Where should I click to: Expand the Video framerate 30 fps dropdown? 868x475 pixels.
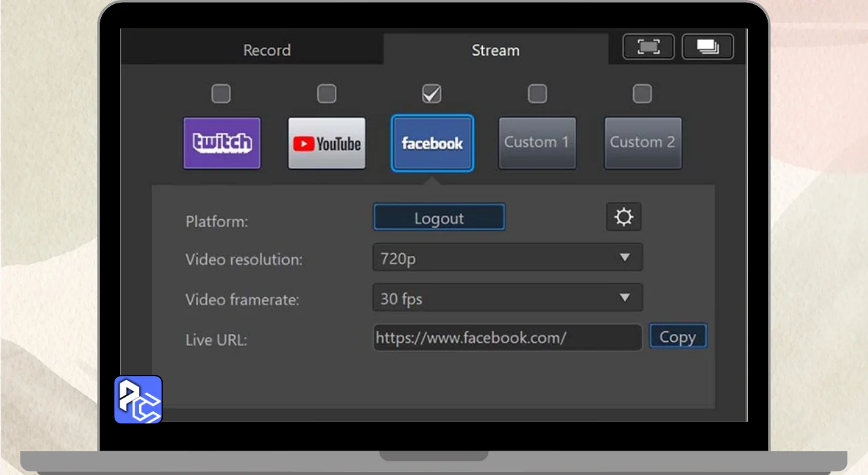(507, 298)
